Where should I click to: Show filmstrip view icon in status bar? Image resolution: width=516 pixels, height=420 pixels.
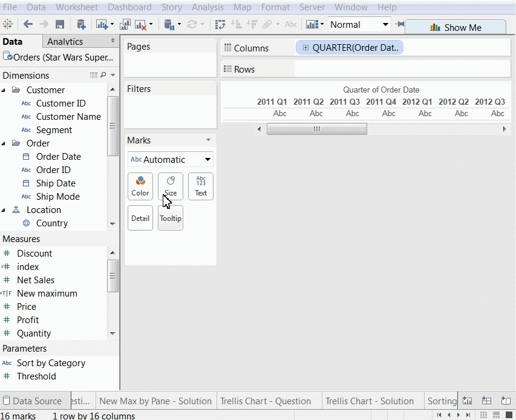coord(496,415)
